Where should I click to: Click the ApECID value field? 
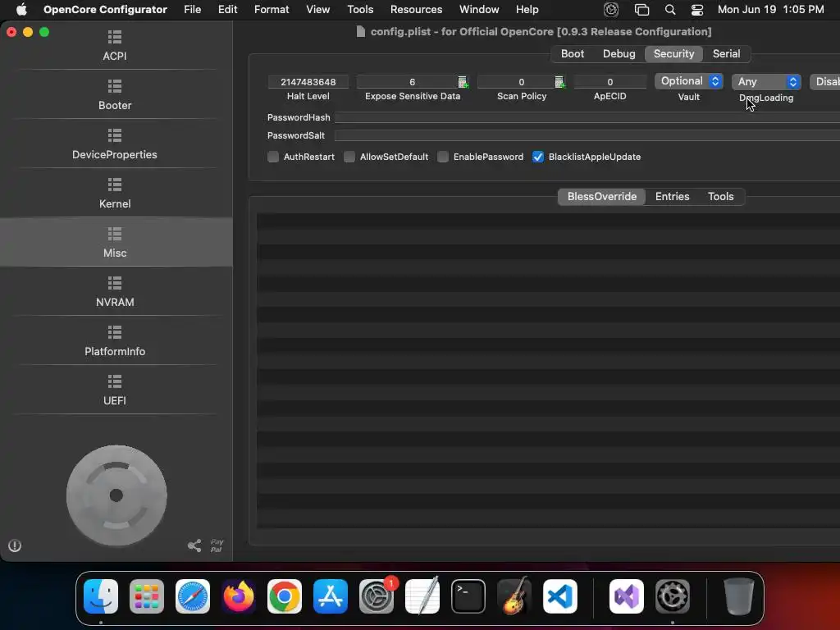609,82
